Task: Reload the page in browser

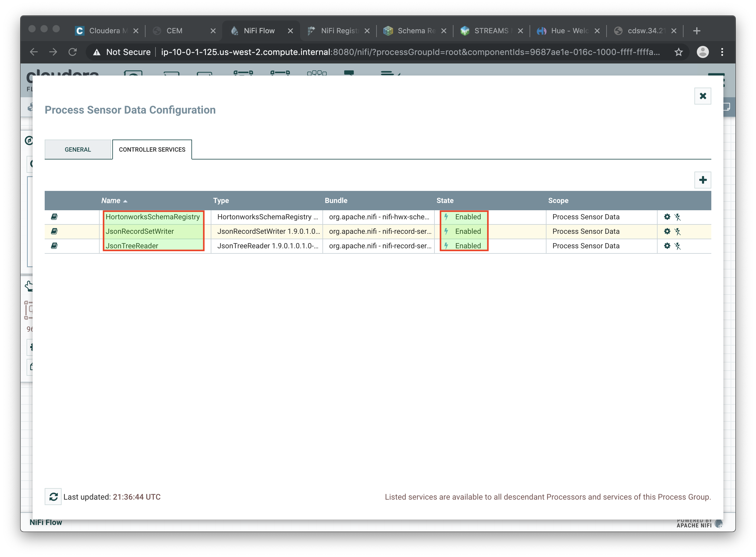Action: coord(73,52)
